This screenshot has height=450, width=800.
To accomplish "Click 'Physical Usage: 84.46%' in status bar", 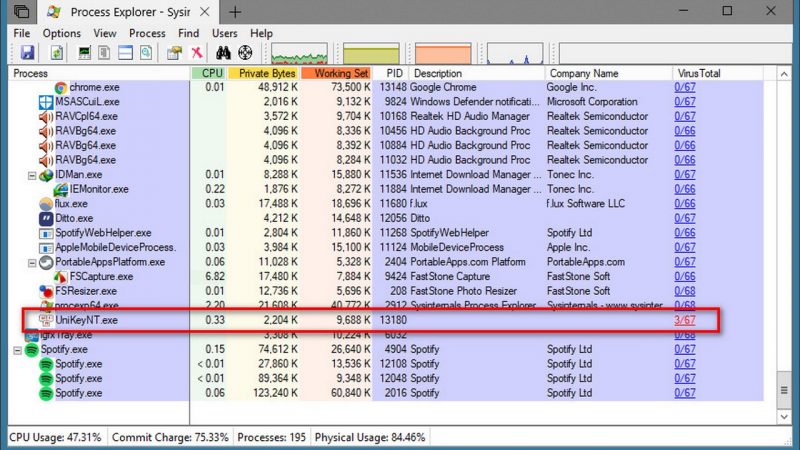I will 370,437.
